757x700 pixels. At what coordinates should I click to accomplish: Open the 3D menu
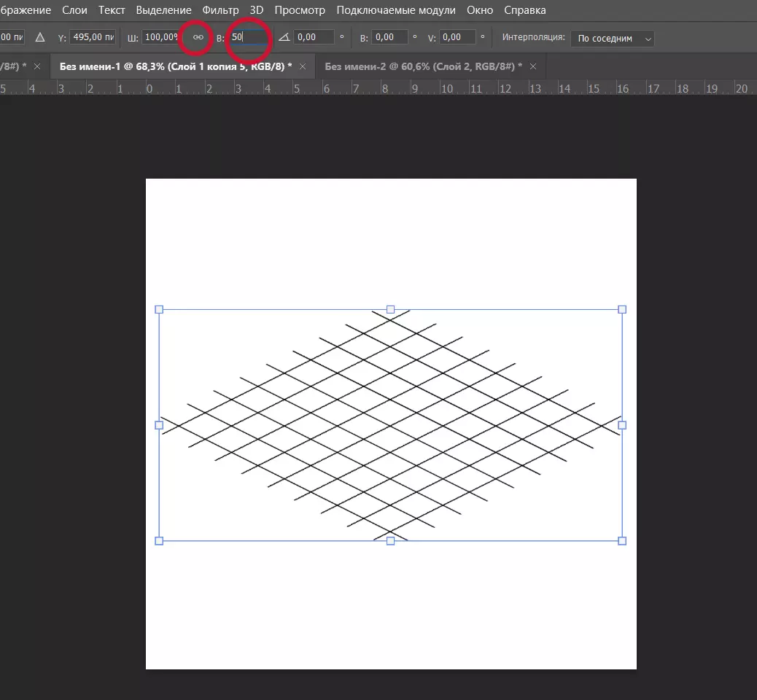point(257,10)
